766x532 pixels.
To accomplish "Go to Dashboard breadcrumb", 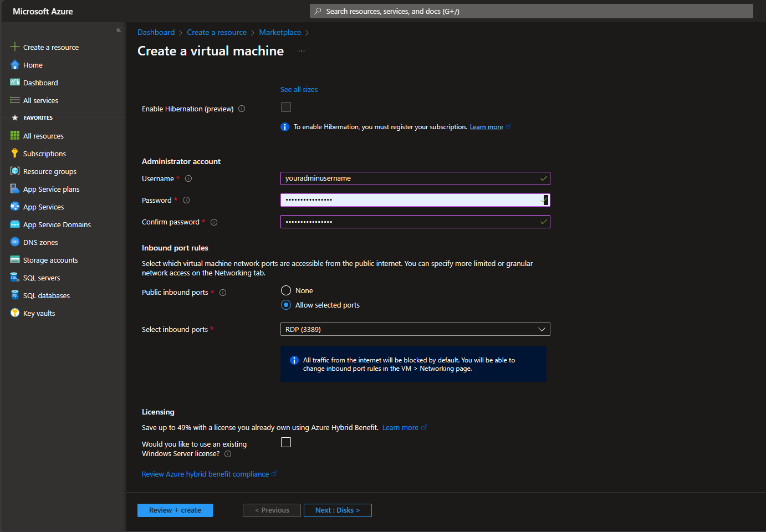I will pyautogui.click(x=156, y=32).
